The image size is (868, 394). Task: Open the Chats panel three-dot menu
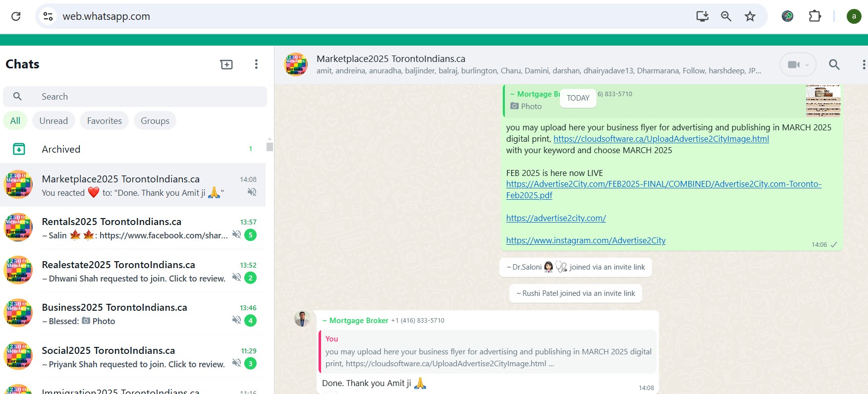[256, 64]
